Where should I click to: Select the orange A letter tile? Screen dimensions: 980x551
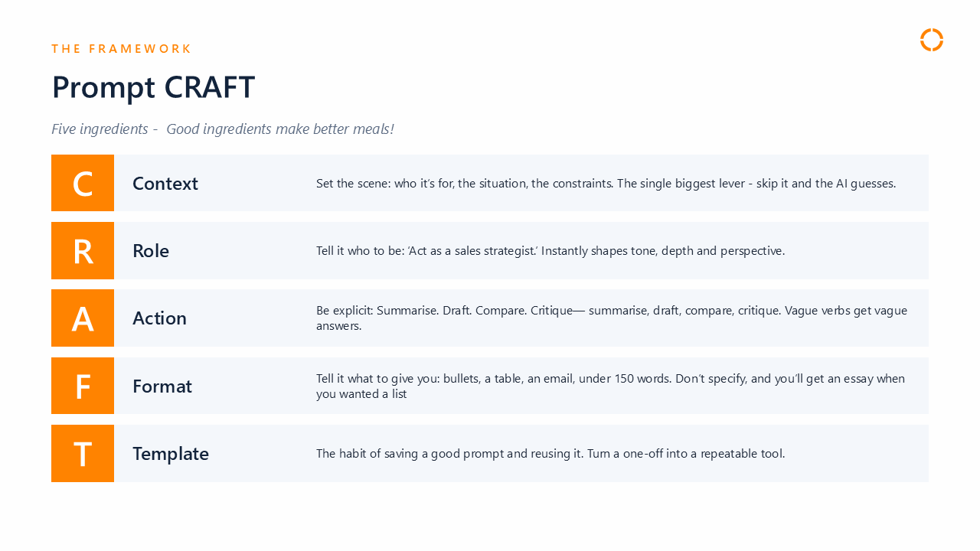83,318
